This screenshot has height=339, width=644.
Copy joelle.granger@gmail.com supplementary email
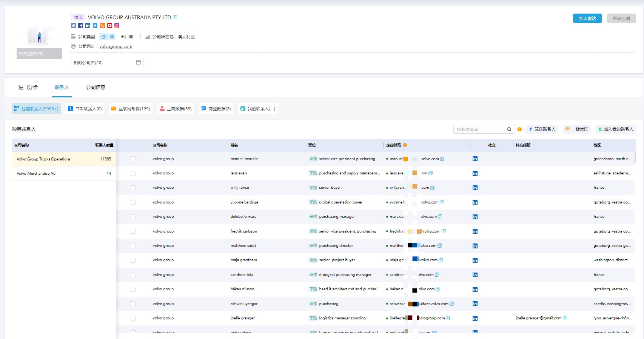565,318
